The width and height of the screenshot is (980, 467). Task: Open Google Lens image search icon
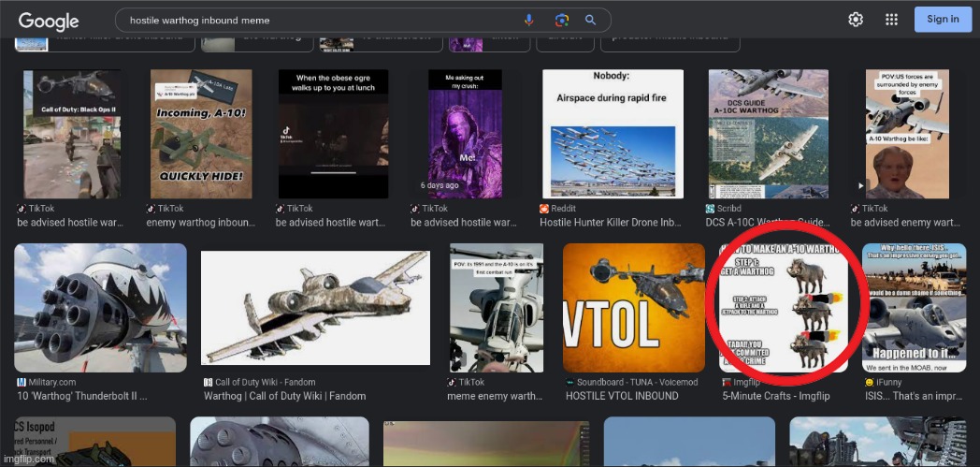pos(561,20)
